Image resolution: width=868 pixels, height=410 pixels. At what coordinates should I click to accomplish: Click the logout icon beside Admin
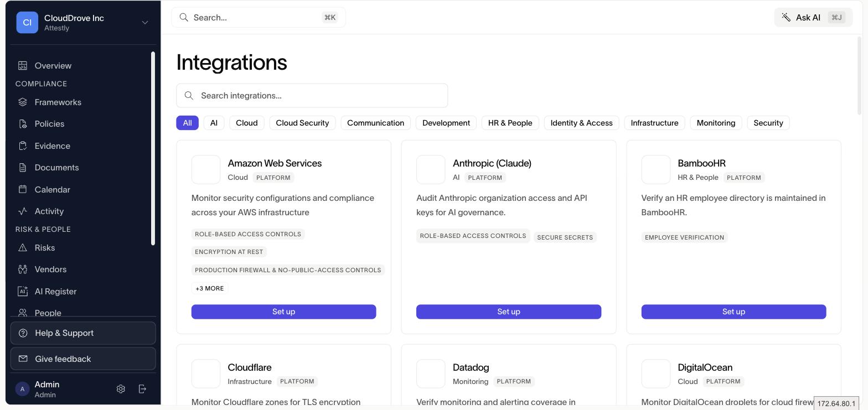pyautogui.click(x=142, y=389)
